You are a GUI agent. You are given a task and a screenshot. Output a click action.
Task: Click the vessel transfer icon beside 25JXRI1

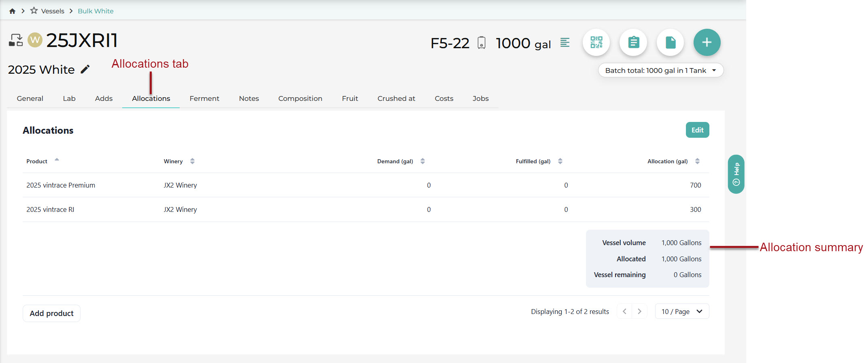pyautogui.click(x=16, y=40)
